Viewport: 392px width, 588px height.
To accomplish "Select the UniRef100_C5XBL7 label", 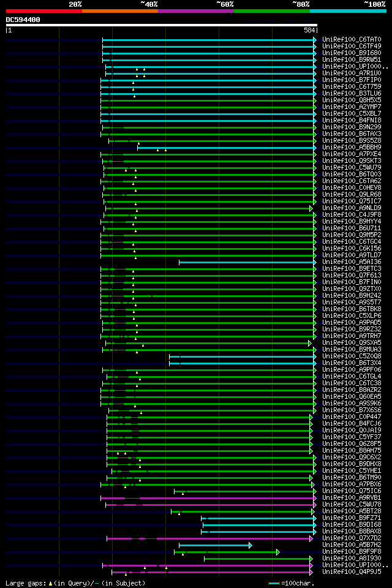I will [352, 114].
